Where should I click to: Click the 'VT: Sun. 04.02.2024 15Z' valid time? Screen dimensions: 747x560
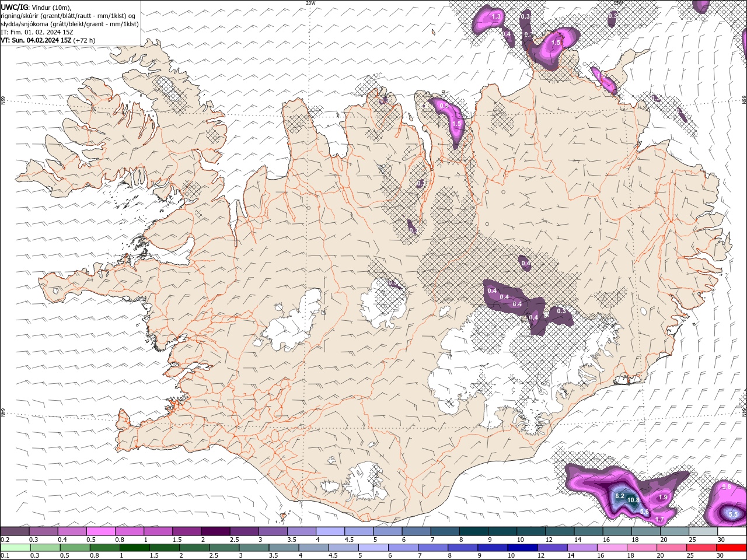tap(36, 40)
